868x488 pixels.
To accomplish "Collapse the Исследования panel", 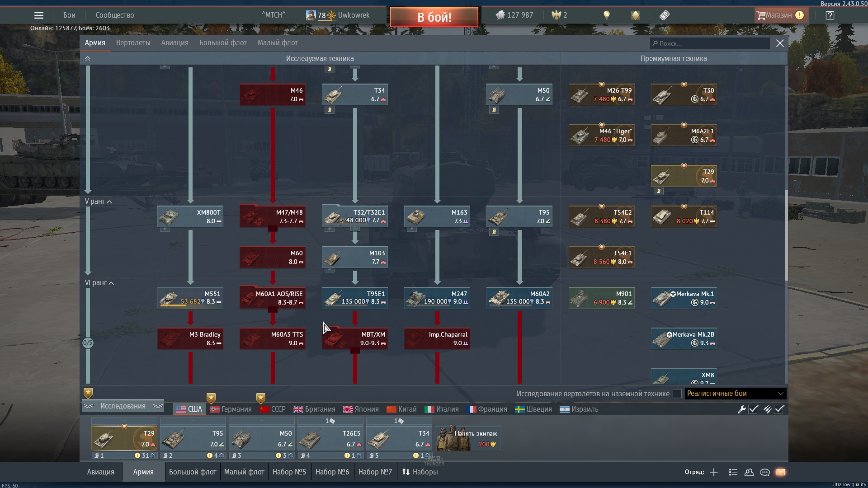I will (x=123, y=406).
